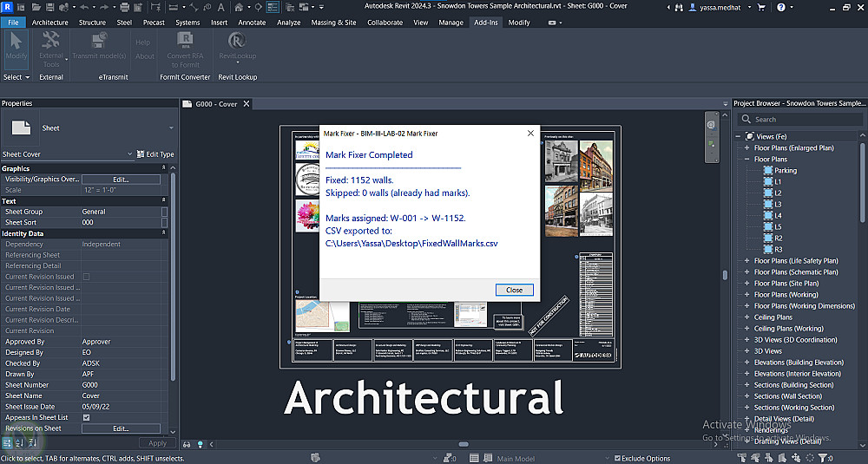This screenshot has width=868, height=464.
Task: Click the Print icon in quick access toolbar
Action: tap(124, 7)
